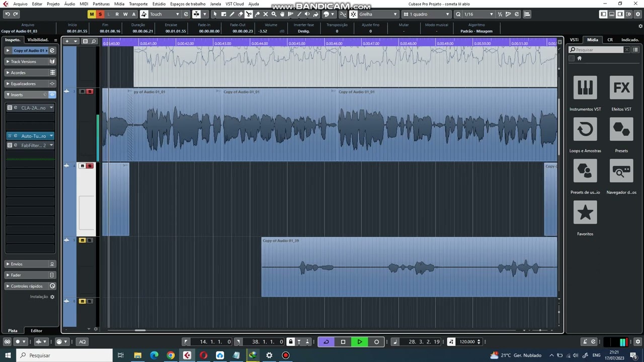Image resolution: width=644 pixels, height=362 pixels.
Task: Open Track Versions panel icon
Action: click(52, 61)
